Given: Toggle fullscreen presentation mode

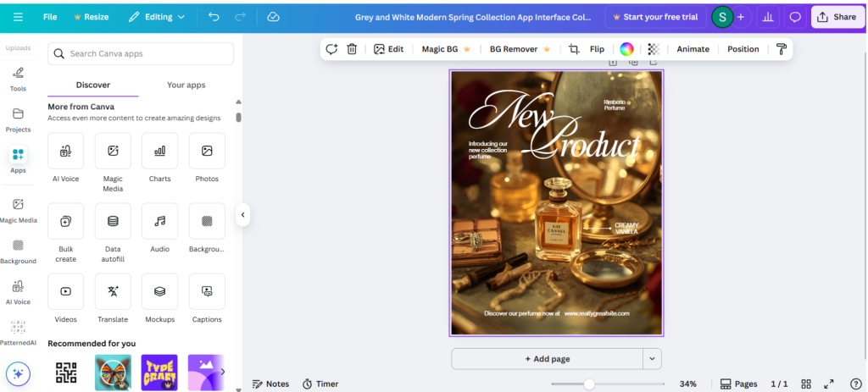Looking at the screenshot, I should pos(830,384).
